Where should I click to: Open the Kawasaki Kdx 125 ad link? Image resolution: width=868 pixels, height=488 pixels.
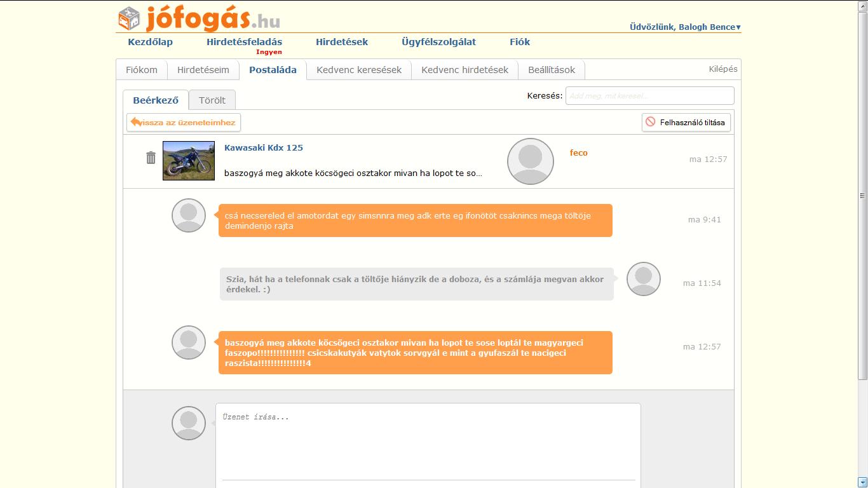click(264, 147)
